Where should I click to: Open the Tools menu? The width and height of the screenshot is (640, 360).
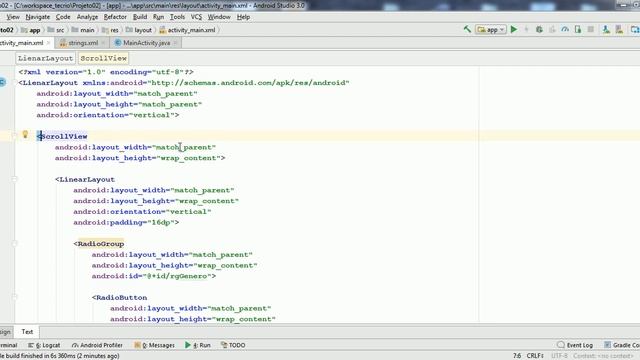click(x=177, y=17)
